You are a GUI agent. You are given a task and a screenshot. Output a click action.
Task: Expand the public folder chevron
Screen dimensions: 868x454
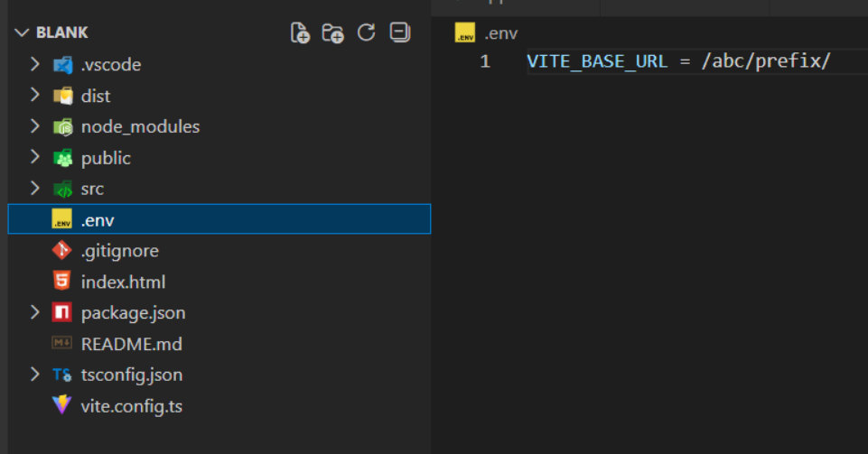tap(35, 158)
